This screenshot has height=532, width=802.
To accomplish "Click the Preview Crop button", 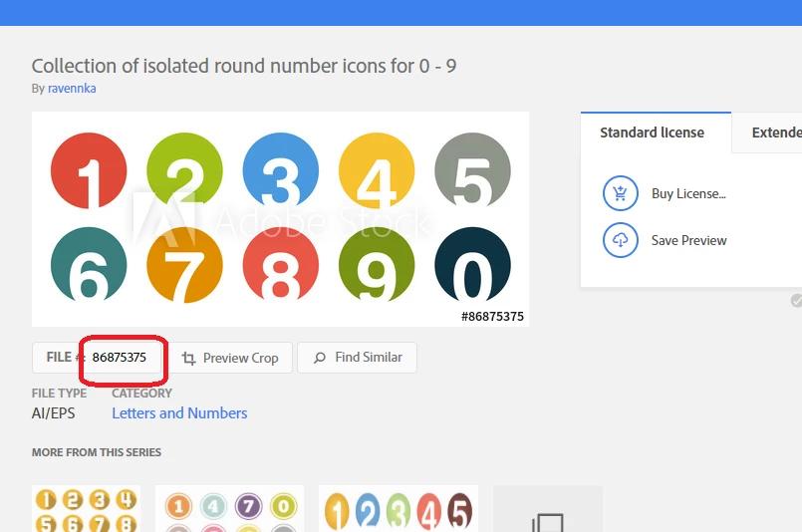I will tap(231, 358).
